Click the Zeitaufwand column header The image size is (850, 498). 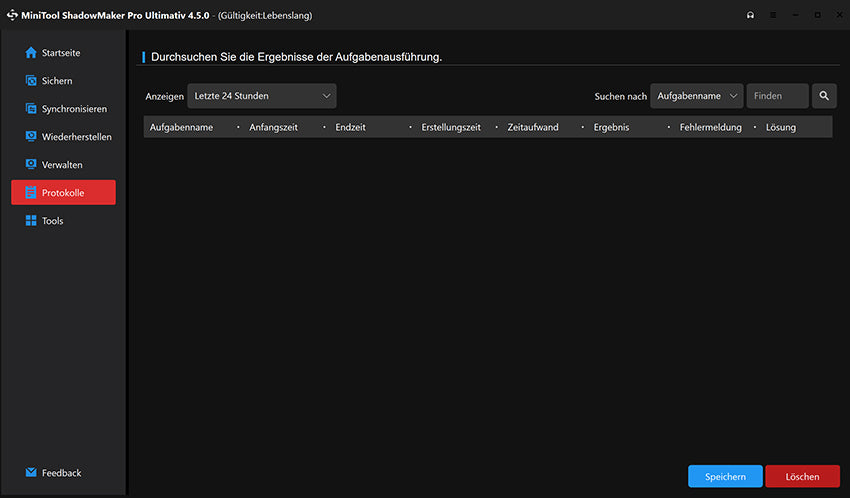(532, 127)
